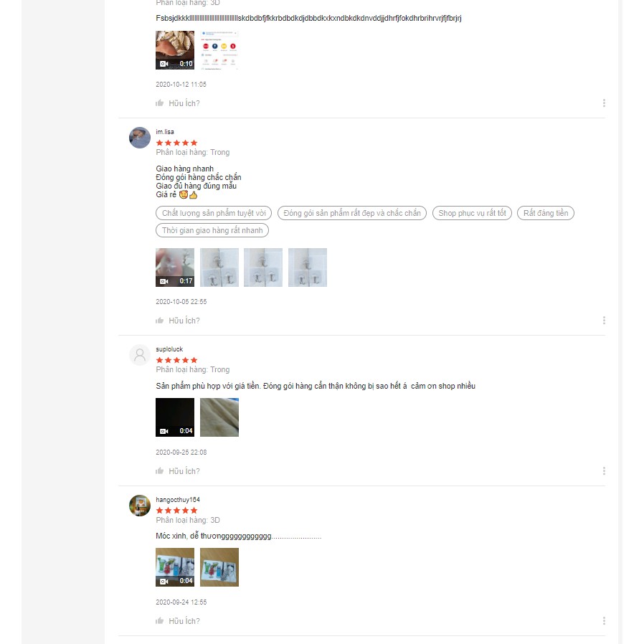Viewport: 644px width, 644px height.
Task: Play hangocthuy164's 0:04 review video
Action: (x=175, y=567)
